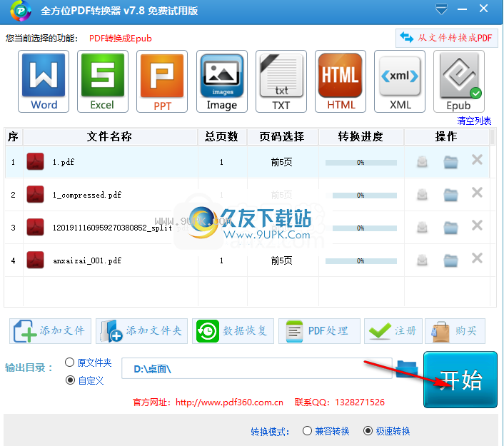
Task: Click the 操作 column header
Action: (x=446, y=136)
